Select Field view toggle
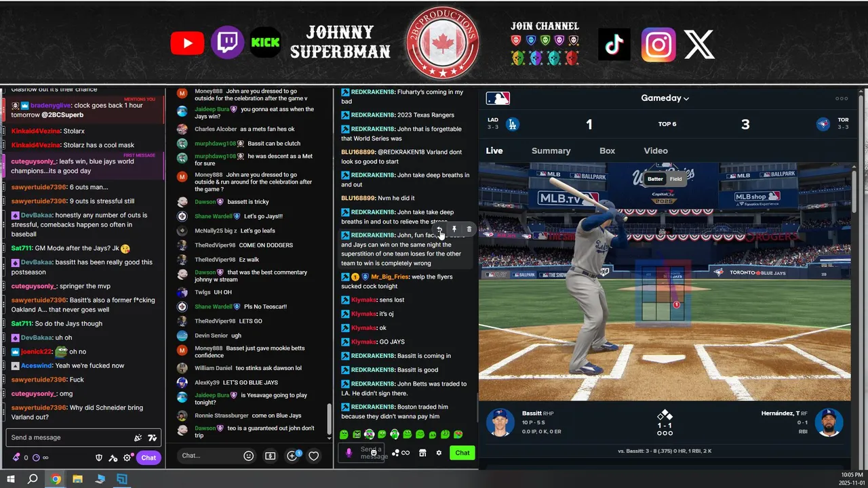This screenshot has height=488, width=868. point(676,179)
